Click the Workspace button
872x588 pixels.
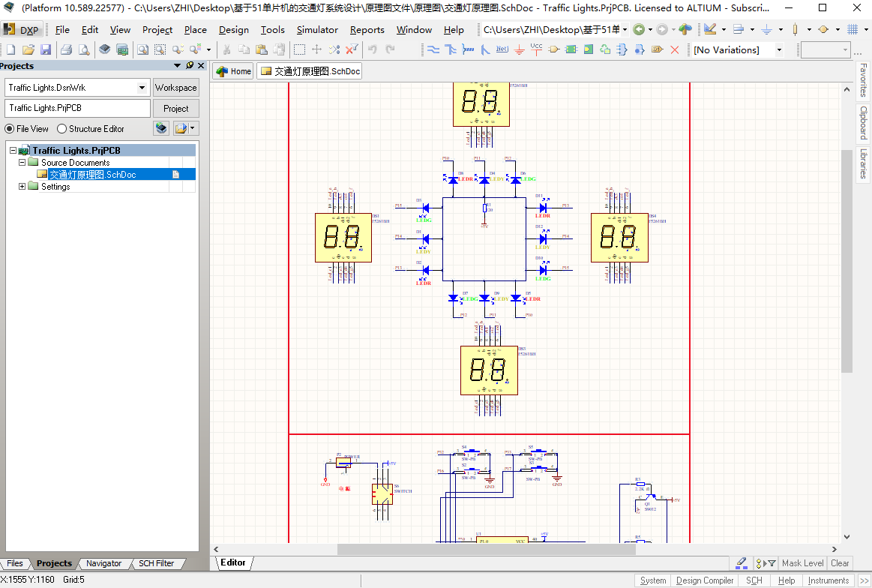[x=176, y=88]
